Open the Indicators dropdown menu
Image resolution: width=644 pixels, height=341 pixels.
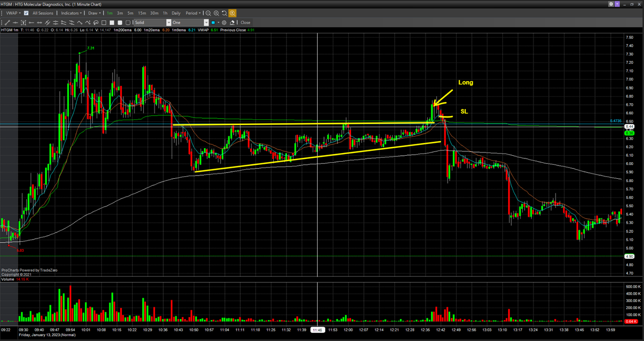pyautogui.click(x=71, y=12)
